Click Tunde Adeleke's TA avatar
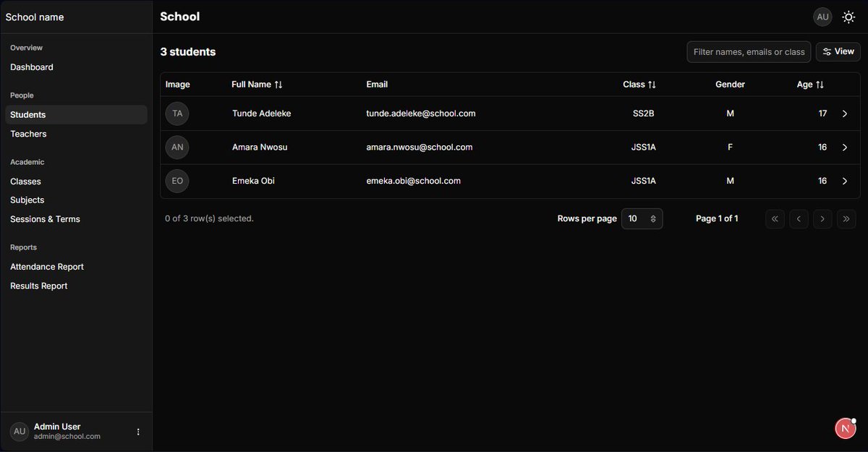The height and width of the screenshot is (452, 868). coord(177,114)
